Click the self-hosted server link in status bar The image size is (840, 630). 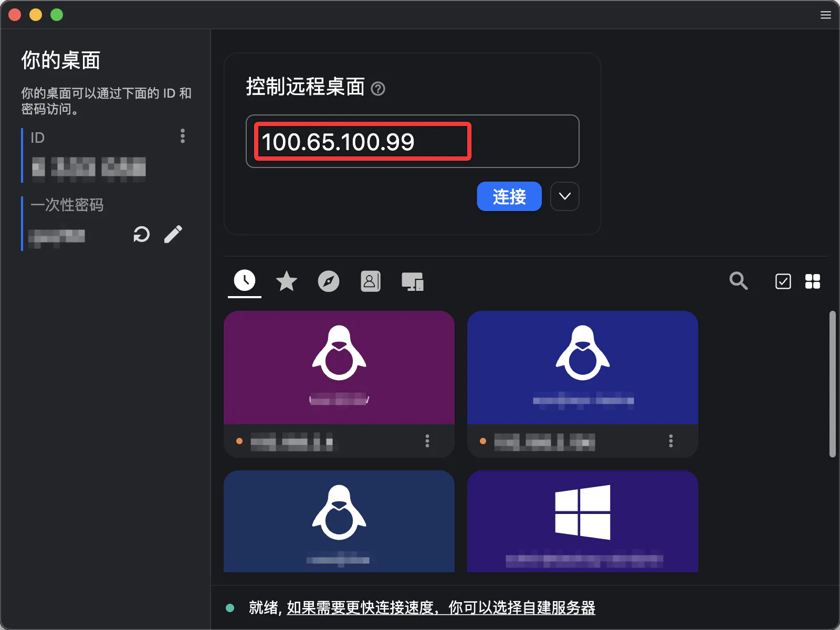point(441,608)
